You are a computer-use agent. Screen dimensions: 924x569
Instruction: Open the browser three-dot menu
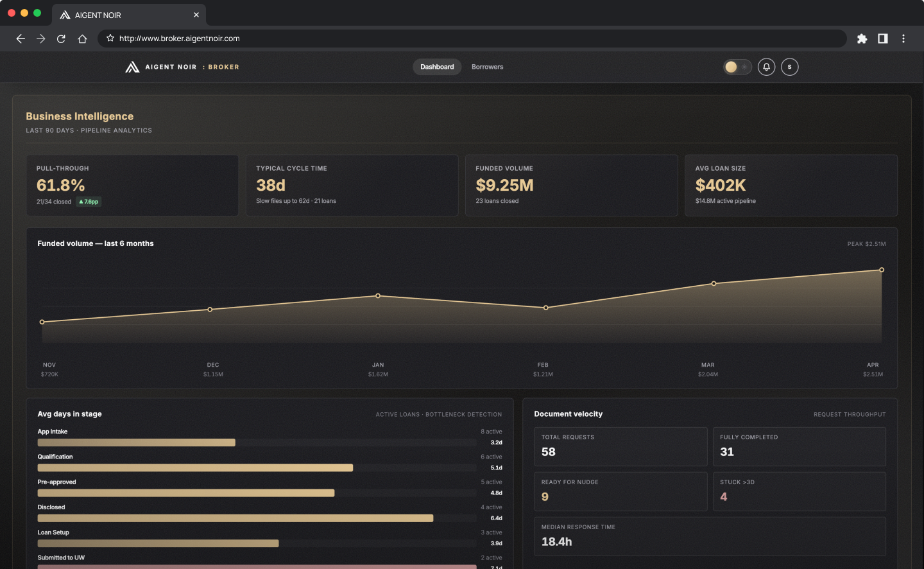click(x=903, y=39)
